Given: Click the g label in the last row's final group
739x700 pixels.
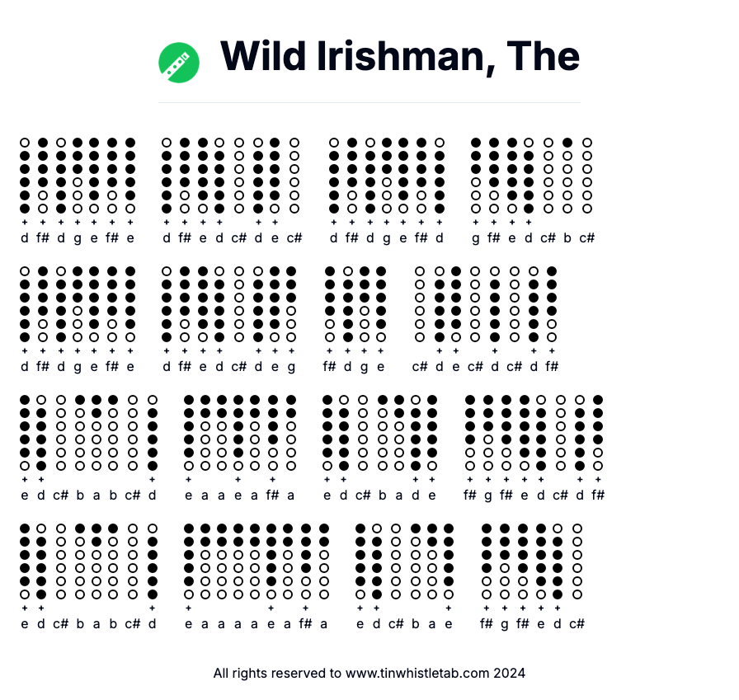Looking at the screenshot, I should [x=506, y=624].
